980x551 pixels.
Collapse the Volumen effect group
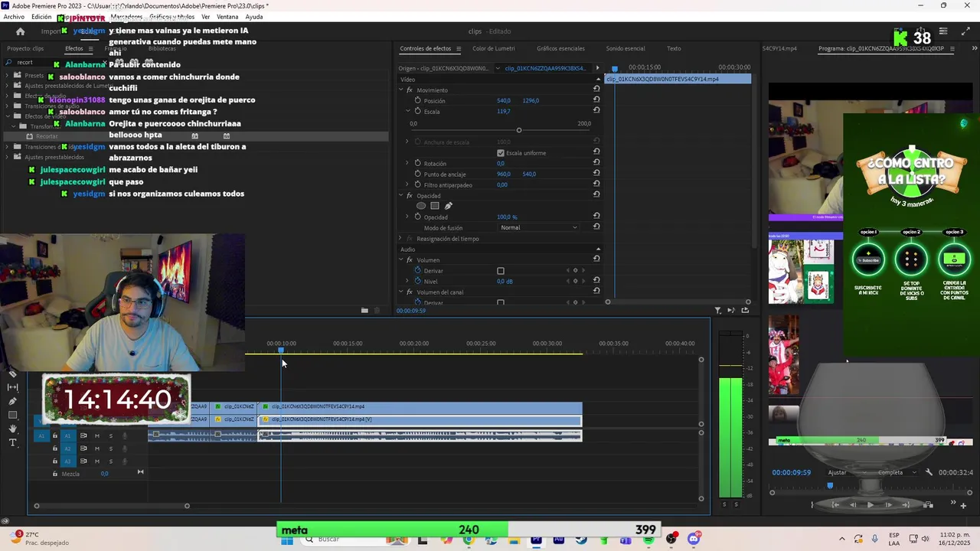coord(400,259)
